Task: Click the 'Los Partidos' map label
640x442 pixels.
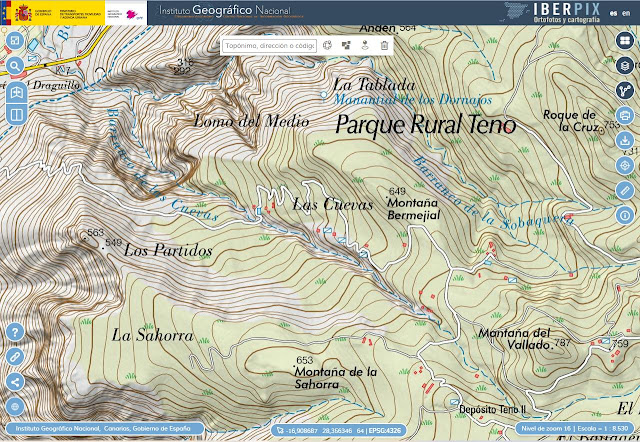Action: click(168, 250)
